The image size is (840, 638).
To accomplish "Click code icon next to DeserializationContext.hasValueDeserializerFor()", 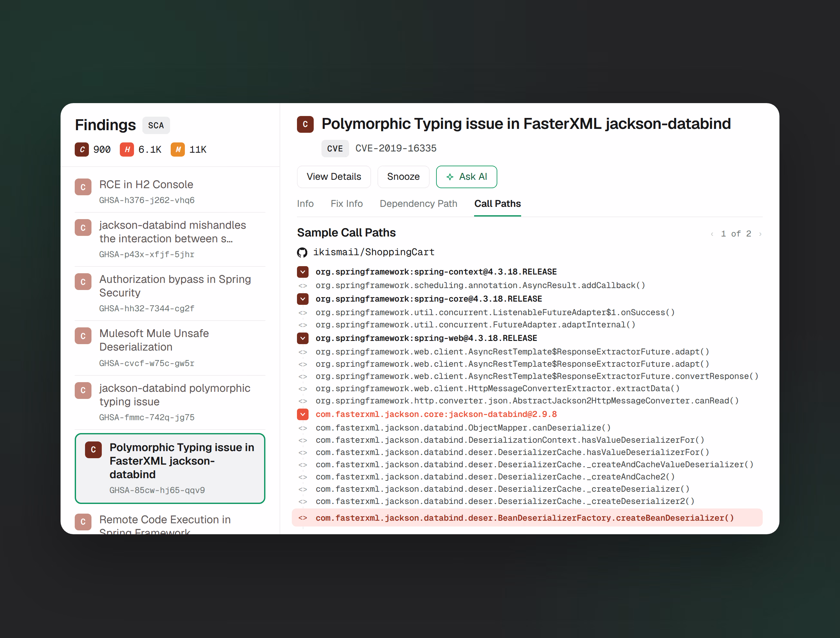I will [x=303, y=440].
